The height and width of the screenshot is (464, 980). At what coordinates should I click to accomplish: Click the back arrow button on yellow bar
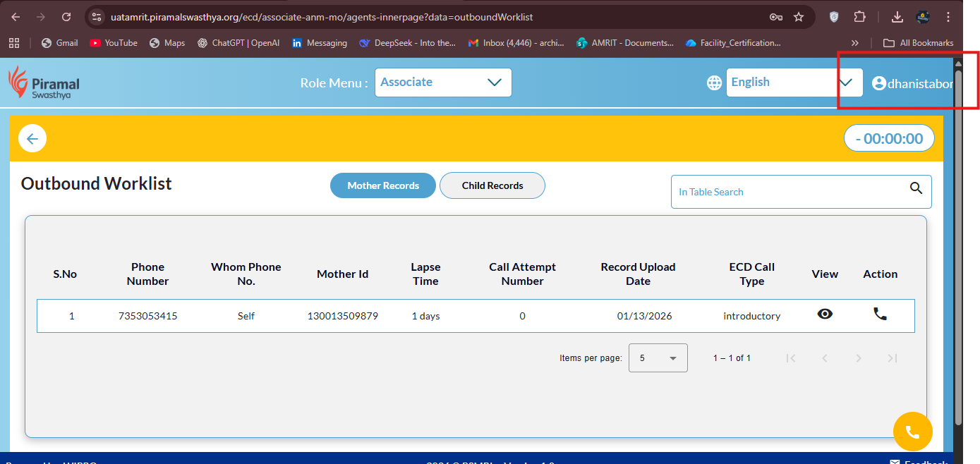(x=32, y=139)
